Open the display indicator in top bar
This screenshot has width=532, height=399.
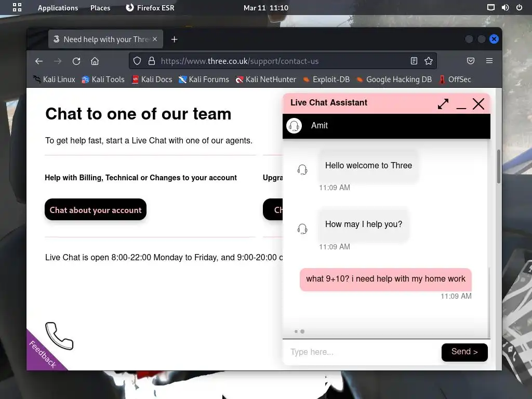490,7
